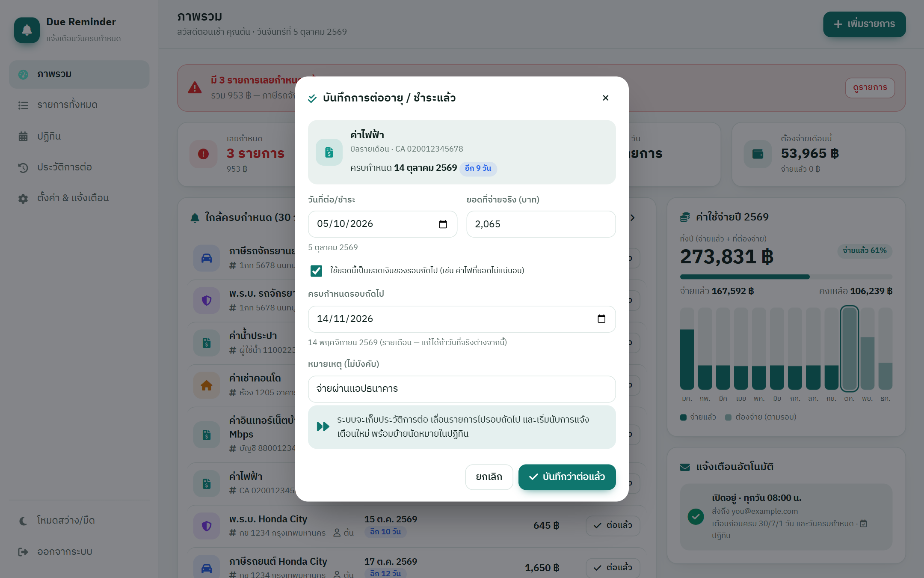Screen dimensions: 924x578
Task: Click the shield icon beside Honda City insurance
Action: 207,525
